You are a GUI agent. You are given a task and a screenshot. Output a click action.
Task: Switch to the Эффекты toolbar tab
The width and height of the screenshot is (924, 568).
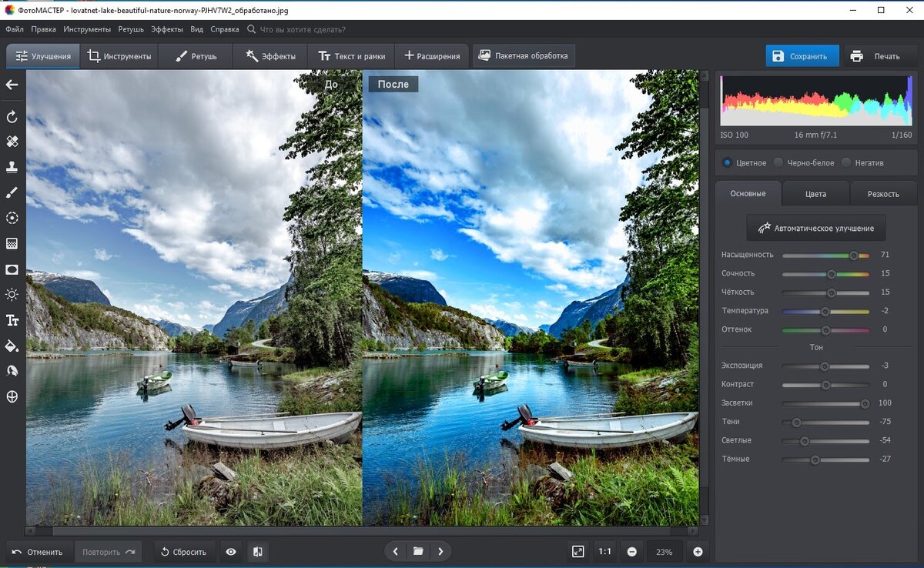tap(270, 56)
